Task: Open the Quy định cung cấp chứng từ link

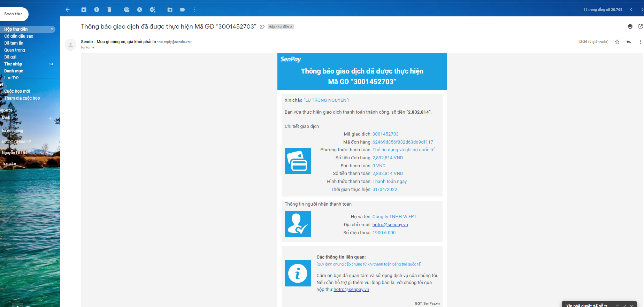Action: (x=369, y=264)
